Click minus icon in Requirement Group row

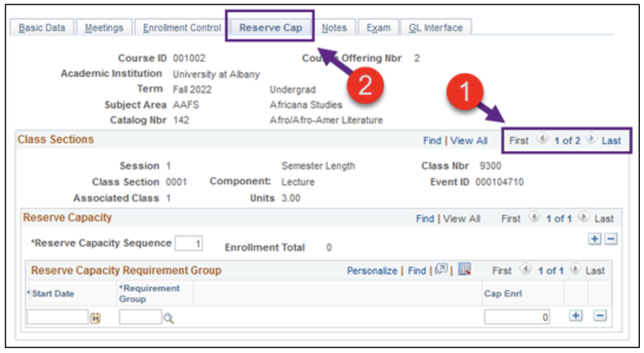(x=600, y=316)
